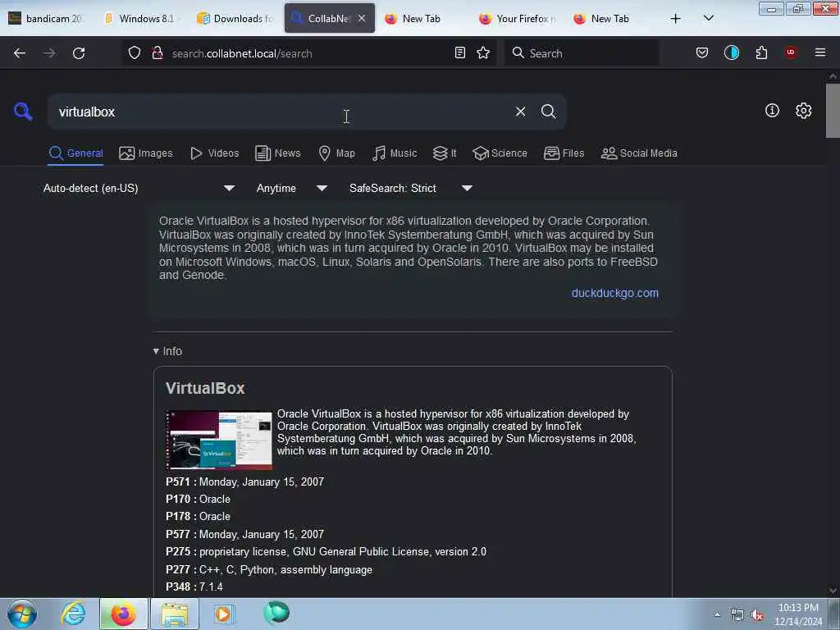Open the SafeSearch: Strict dropdown
This screenshot has height=630, width=840.
coord(410,188)
